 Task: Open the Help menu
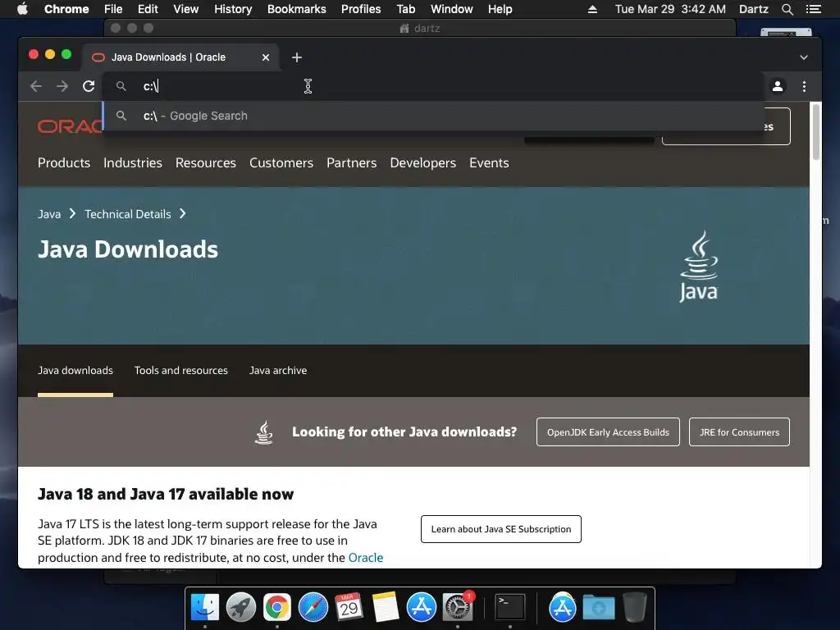coord(500,9)
